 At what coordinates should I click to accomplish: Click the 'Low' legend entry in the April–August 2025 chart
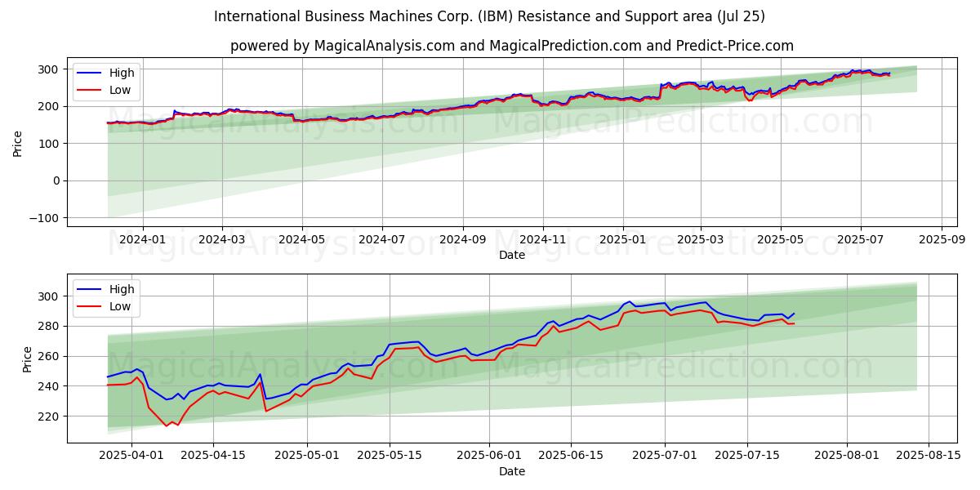pos(106,306)
